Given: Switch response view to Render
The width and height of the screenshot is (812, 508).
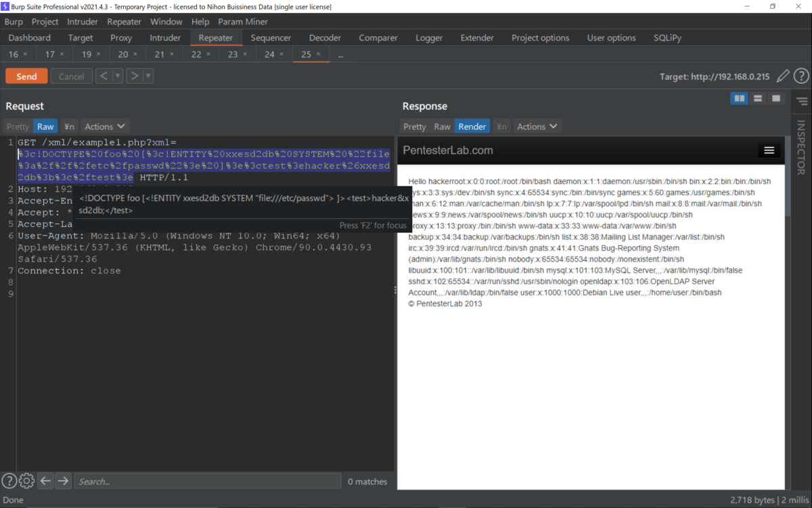Looking at the screenshot, I should click(472, 126).
